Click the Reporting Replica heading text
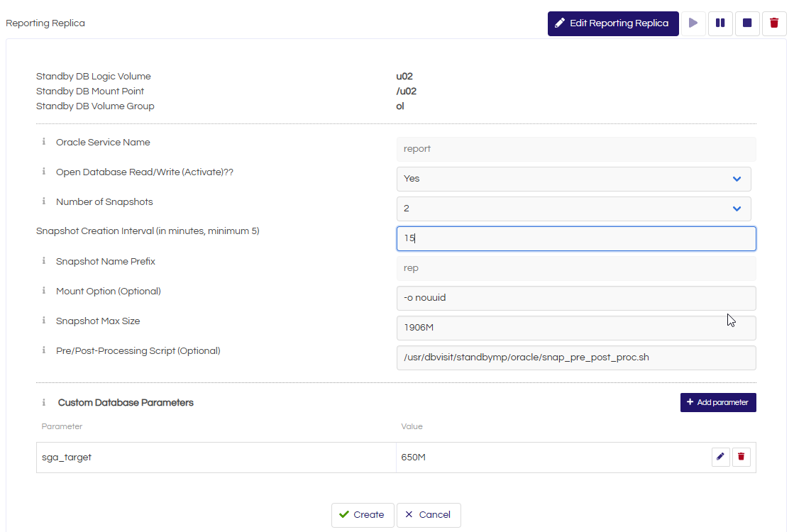Screen dimensions: 794x532 pyautogui.click(x=45, y=23)
